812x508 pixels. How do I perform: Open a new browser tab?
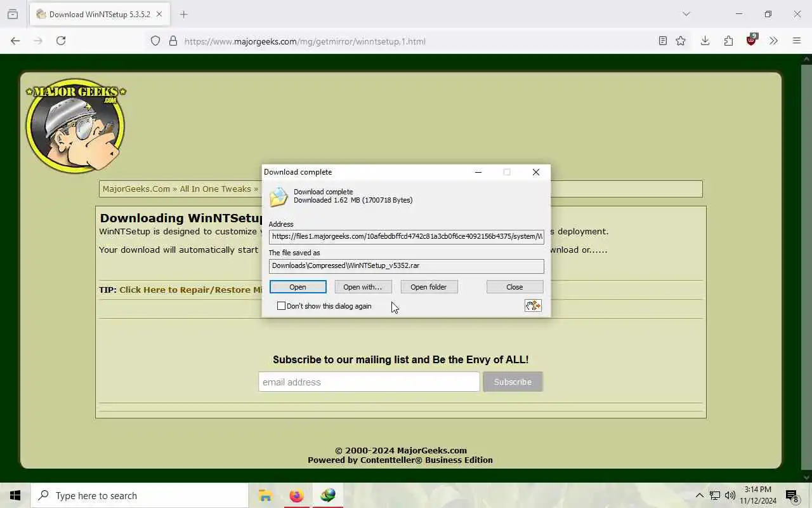click(x=183, y=14)
